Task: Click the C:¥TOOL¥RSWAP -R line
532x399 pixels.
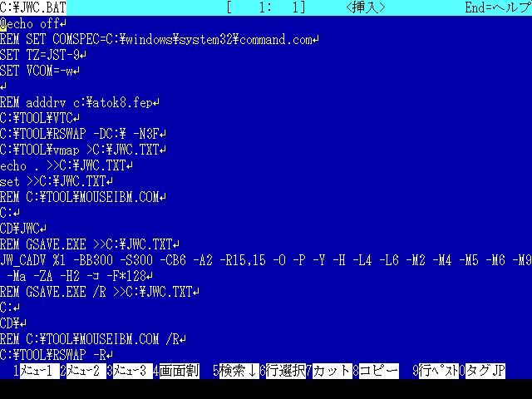Action: pos(57,355)
